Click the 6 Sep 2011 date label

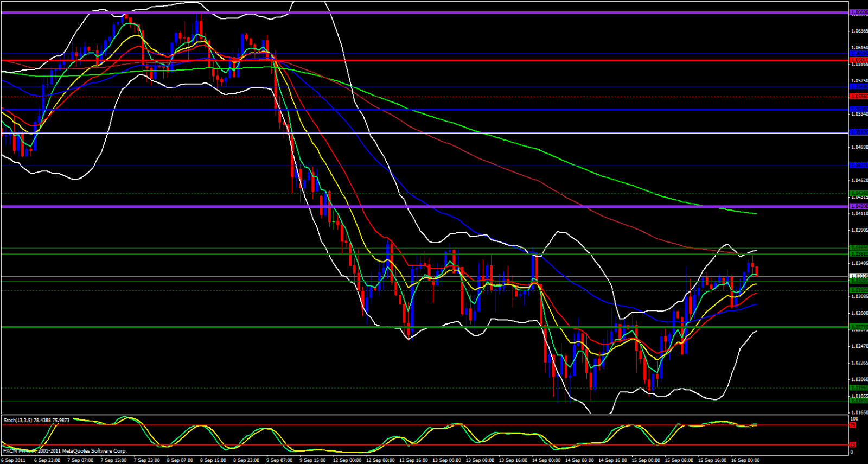[14, 460]
